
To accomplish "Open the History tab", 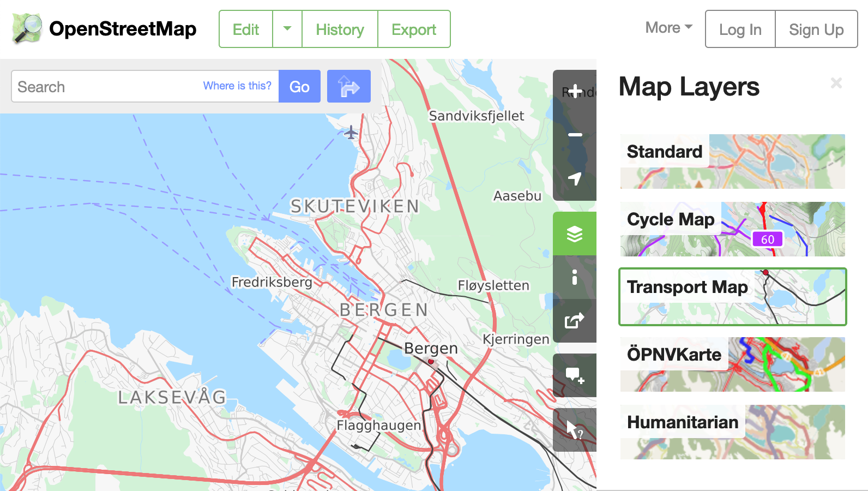I will 340,29.
